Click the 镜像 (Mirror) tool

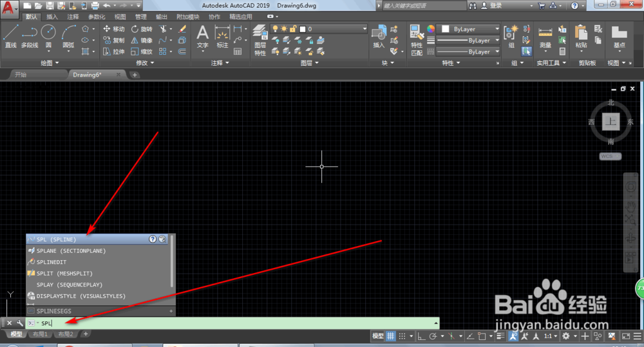point(142,41)
